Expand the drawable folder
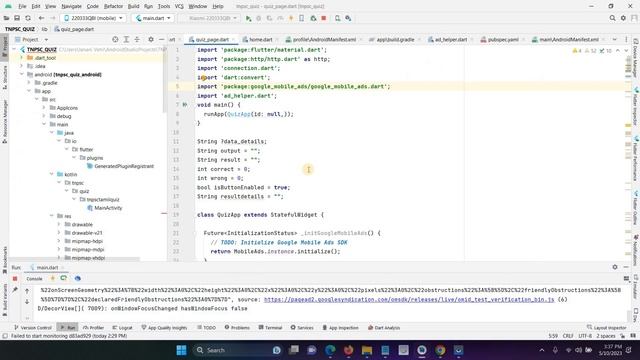640x360 pixels. (x=59, y=224)
